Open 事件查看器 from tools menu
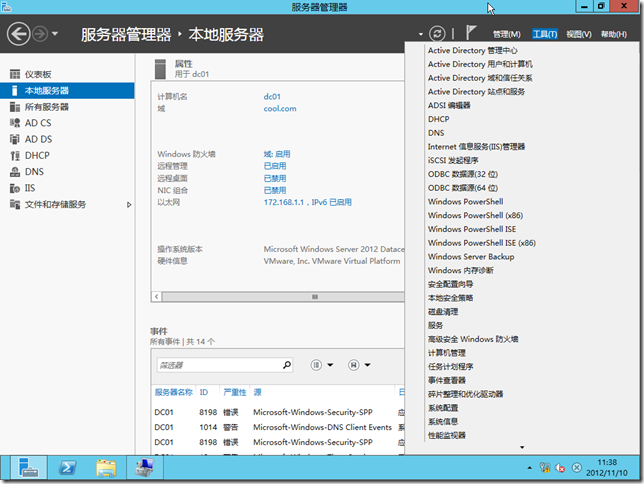644x484 pixels. 446,380
